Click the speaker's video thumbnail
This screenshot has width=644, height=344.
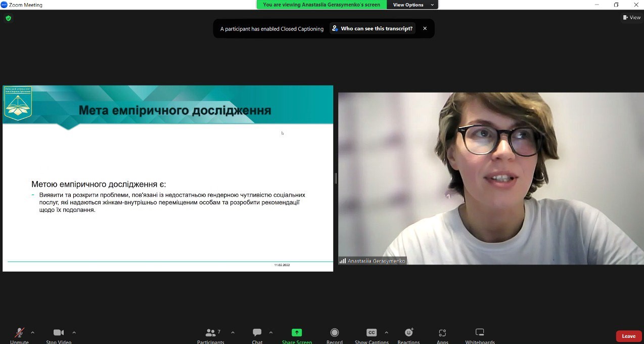tap(491, 179)
